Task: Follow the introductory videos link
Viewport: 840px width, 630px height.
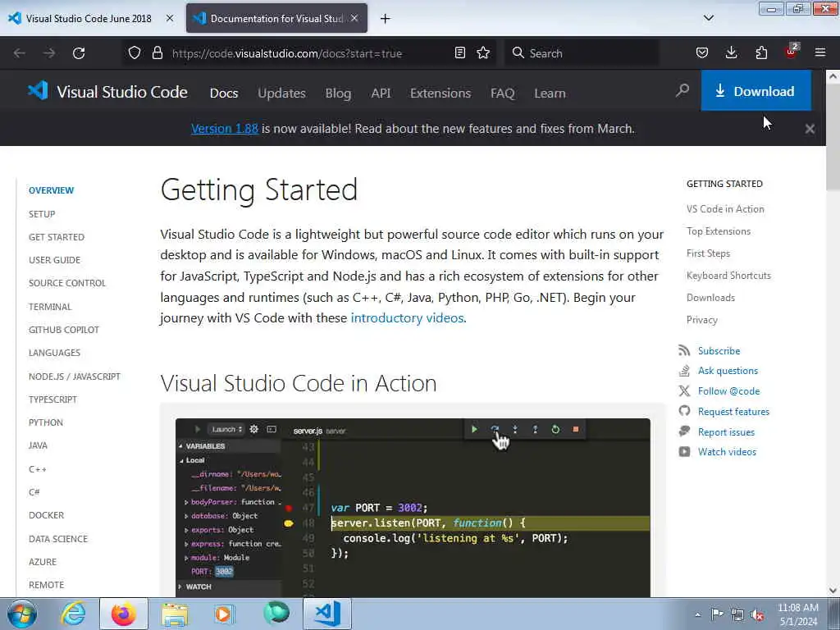Action: tap(407, 317)
